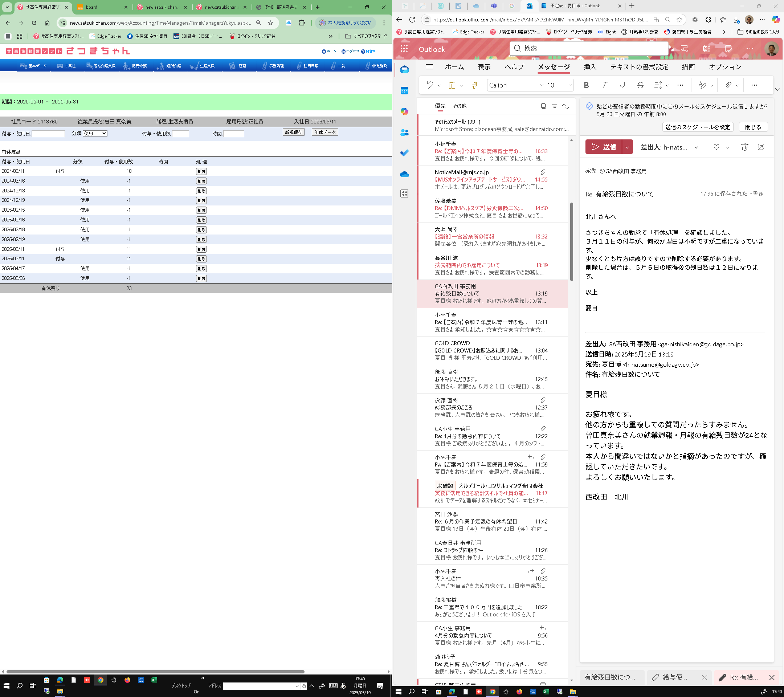Toggle Strikethrough formatting

pyautogui.click(x=640, y=85)
